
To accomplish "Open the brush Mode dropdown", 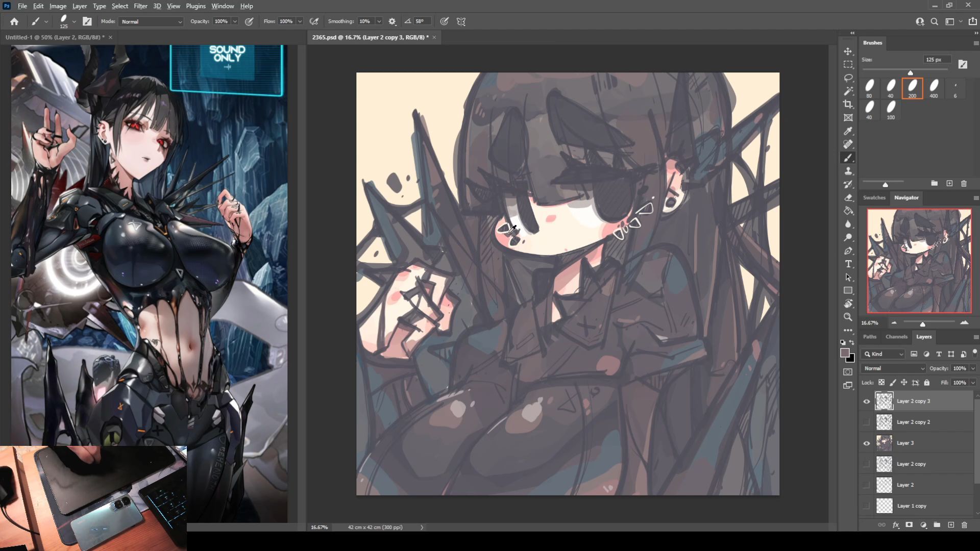I will point(151,21).
